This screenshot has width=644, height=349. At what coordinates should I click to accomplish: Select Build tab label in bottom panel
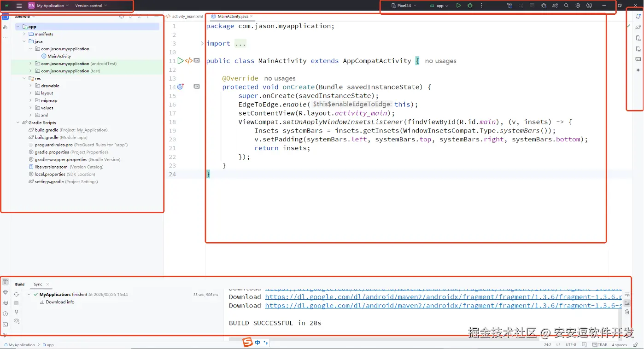[20, 284]
